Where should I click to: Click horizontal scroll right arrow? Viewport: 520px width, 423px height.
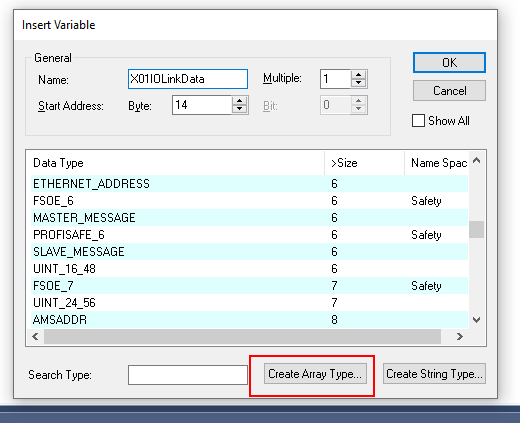(x=460, y=337)
